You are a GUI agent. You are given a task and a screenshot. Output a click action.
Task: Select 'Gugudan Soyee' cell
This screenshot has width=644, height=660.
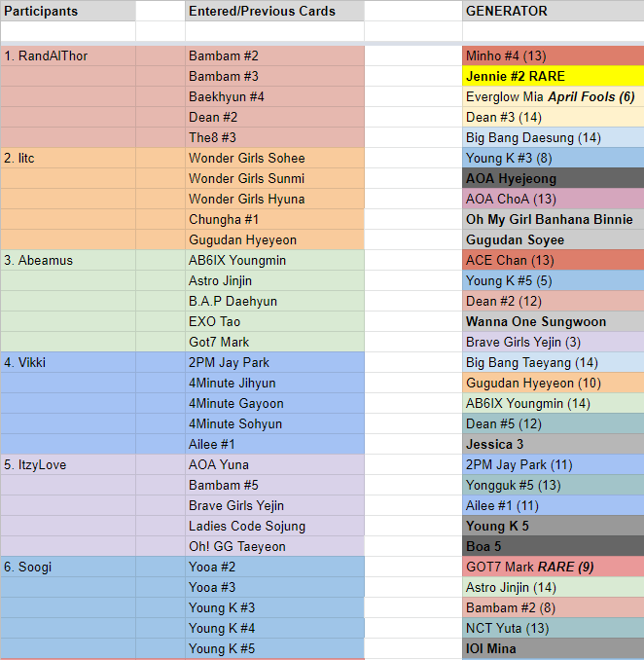point(554,239)
